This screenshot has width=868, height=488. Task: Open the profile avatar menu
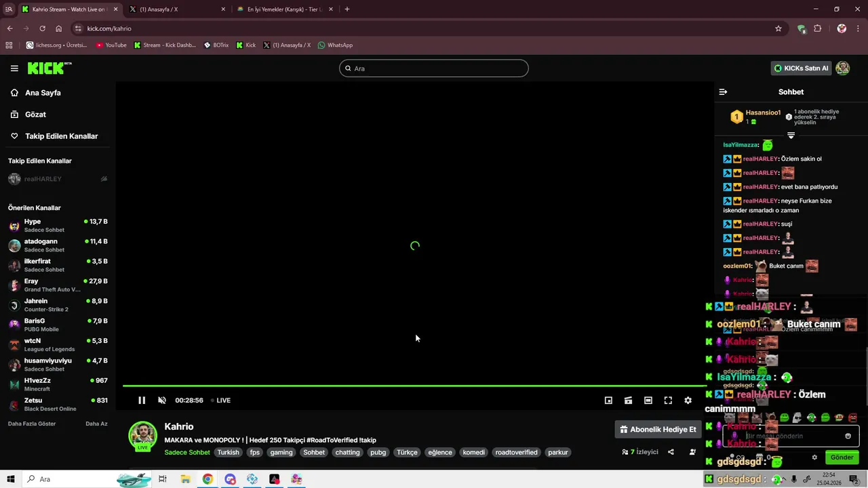tap(842, 68)
